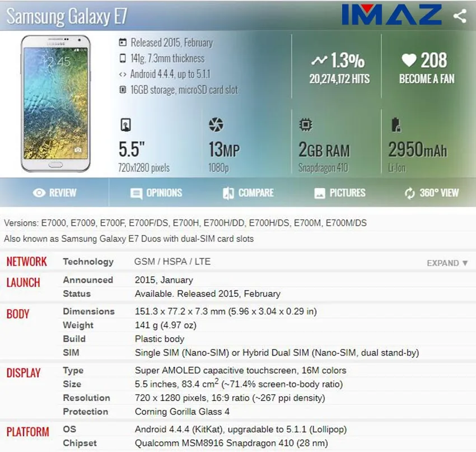476x452 pixels.
Task: Click the 13MP camera spec
Action: click(x=224, y=150)
